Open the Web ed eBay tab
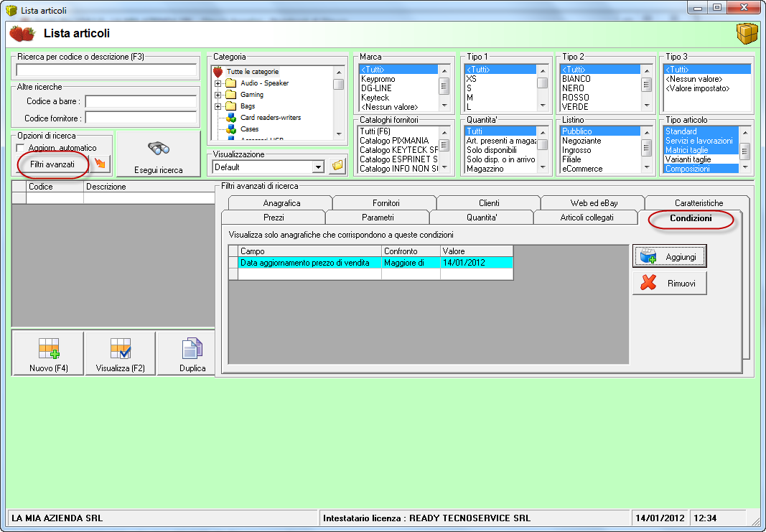The height and width of the screenshot is (532, 766). coord(594,202)
